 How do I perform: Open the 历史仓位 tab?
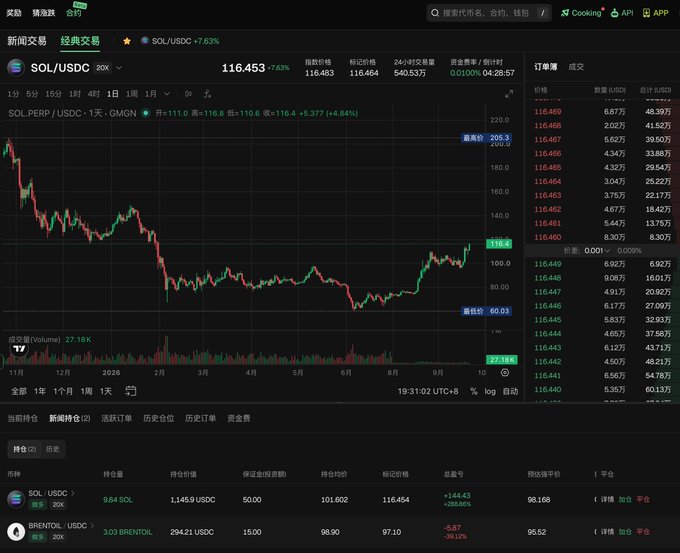click(159, 418)
